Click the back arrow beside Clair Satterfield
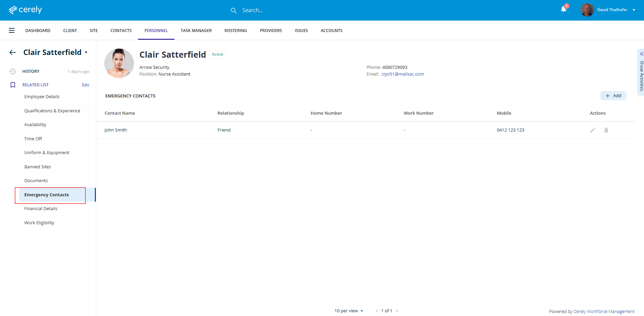 13,52
